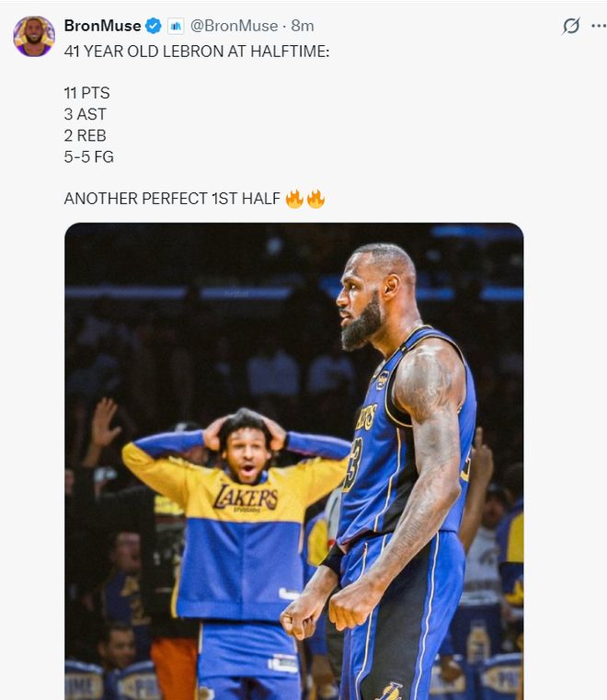This screenshot has width=607, height=700.
Task: Click the "3 AST" stat line
Action: (x=85, y=114)
